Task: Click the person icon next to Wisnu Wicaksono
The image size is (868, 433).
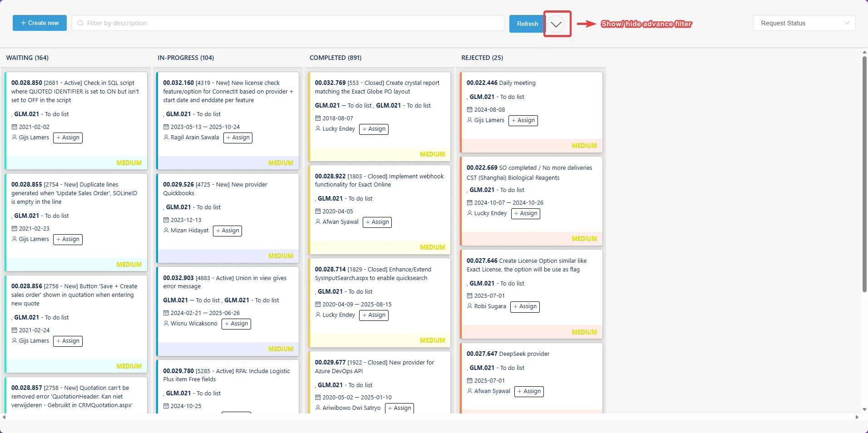Action: (166, 324)
